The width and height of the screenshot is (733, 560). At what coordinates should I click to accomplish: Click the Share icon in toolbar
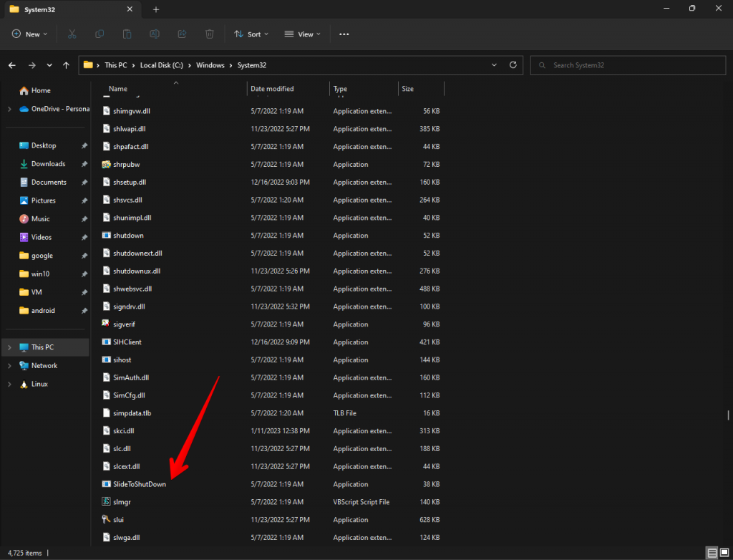(x=182, y=34)
